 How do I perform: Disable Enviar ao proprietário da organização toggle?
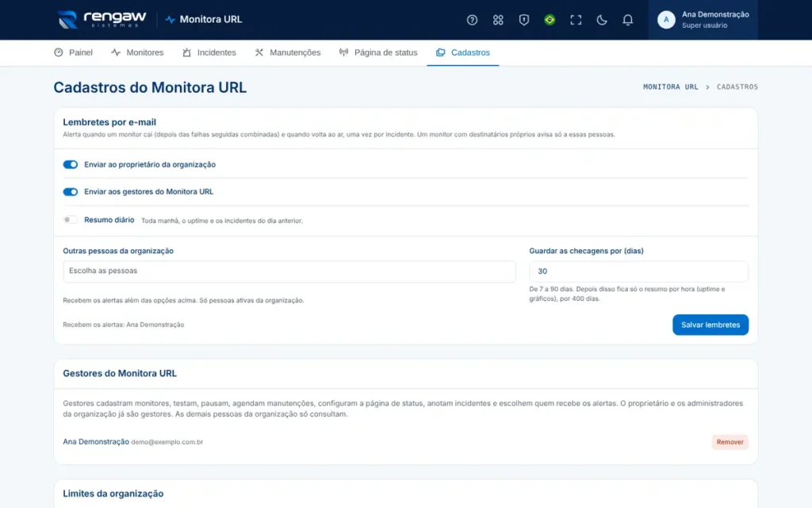point(71,164)
